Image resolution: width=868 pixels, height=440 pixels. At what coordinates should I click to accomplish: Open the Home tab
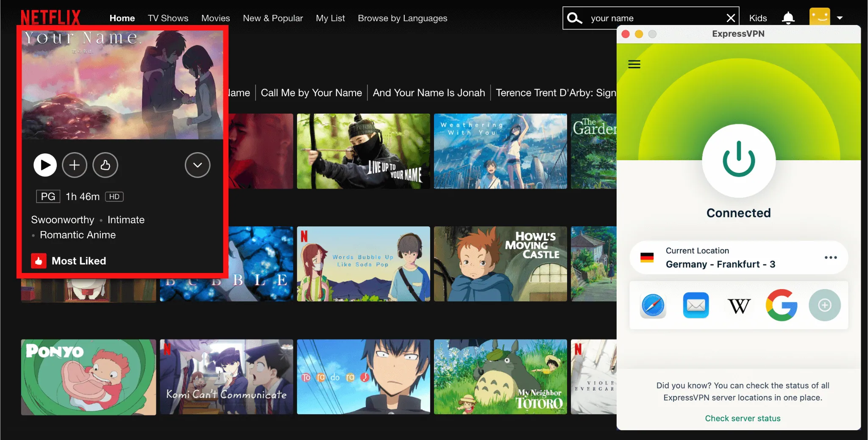click(122, 18)
